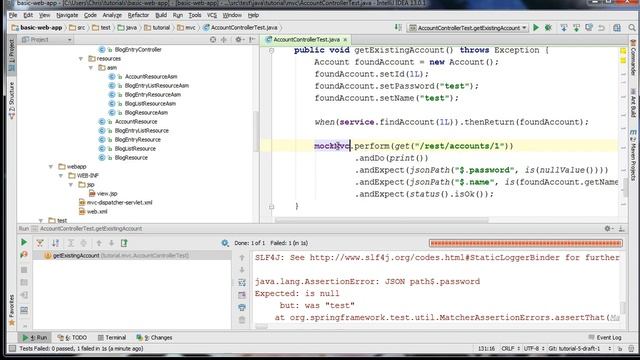Collapse the asm folder
Image resolution: width=640 pixels, height=360 pixels.
click(91, 68)
